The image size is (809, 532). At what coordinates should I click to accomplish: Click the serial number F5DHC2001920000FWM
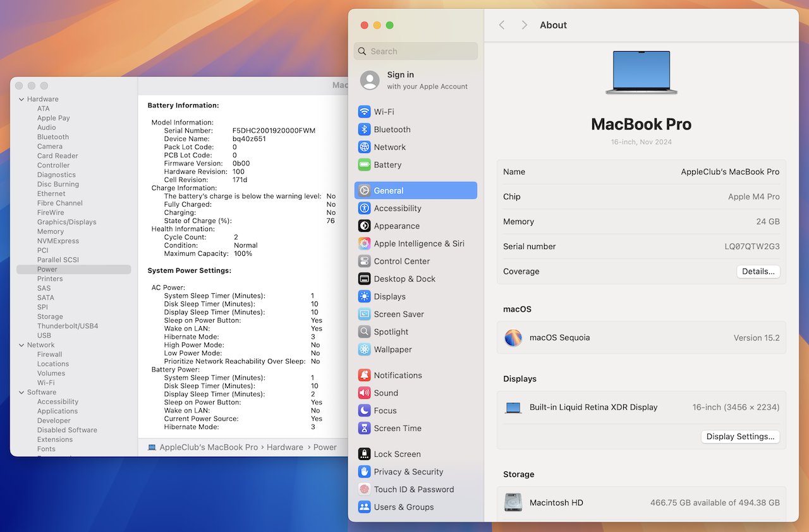pos(274,131)
